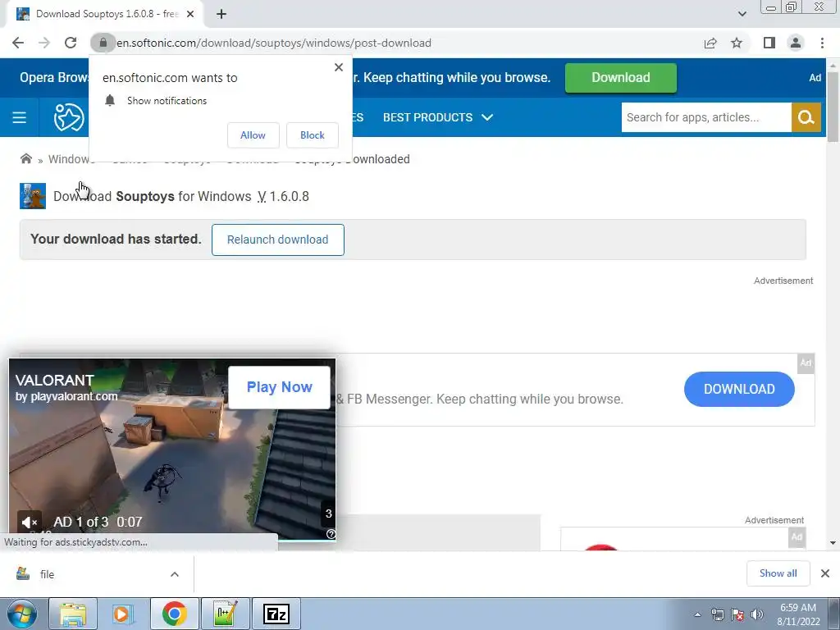Open Chrome's three-dot menu
This screenshot has width=840, height=630.
(x=822, y=43)
